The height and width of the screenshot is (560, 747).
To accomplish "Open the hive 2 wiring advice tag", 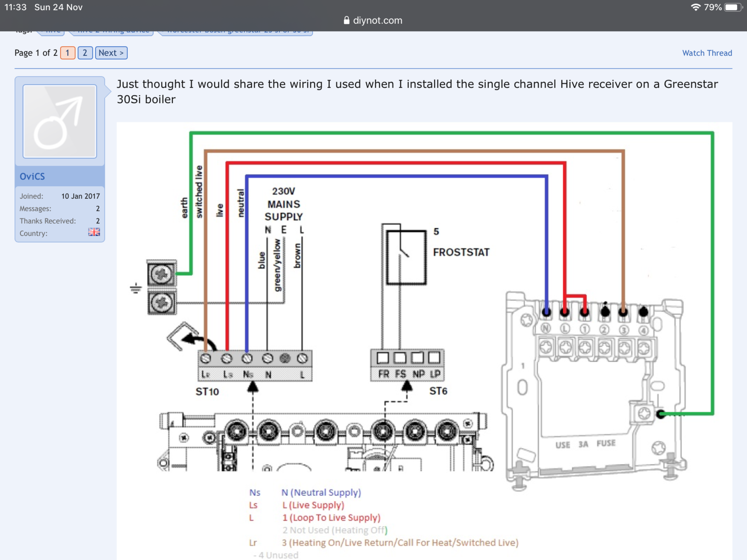I will click(112, 30).
